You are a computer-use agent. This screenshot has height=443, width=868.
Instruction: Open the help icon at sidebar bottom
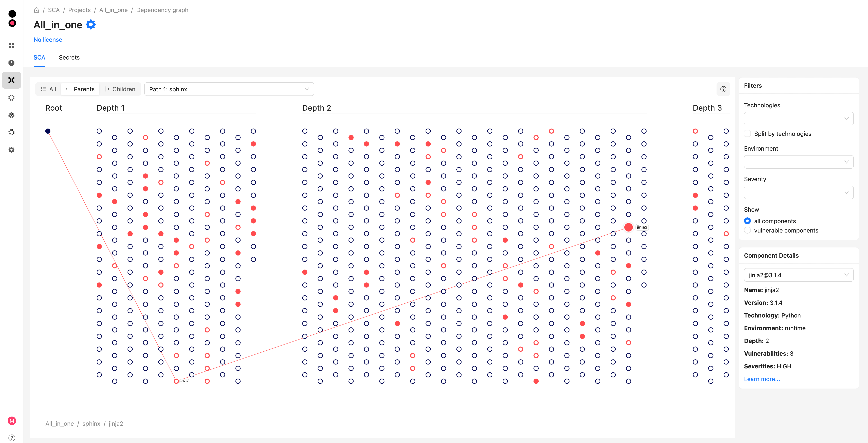[12, 438]
